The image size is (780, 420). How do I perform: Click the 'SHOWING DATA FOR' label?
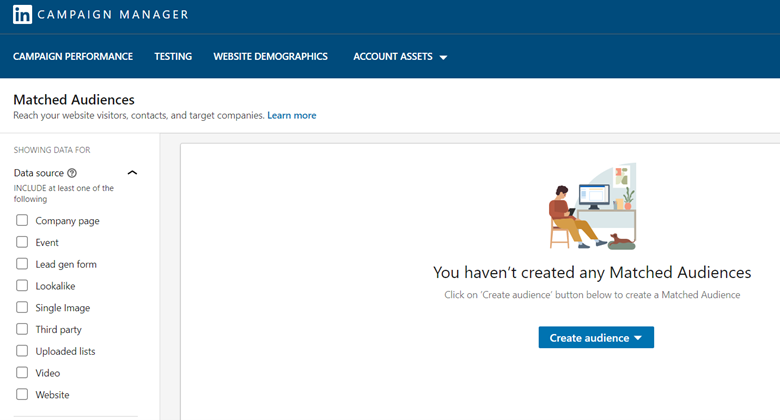click(x=52, y=150)
